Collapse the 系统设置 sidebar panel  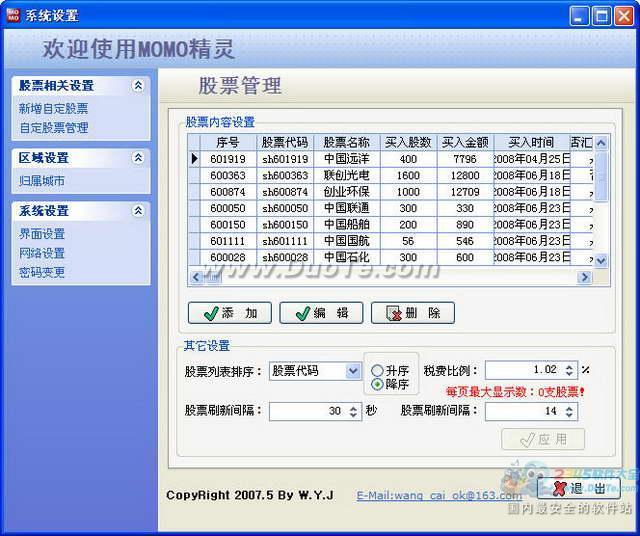pos(138,211)
